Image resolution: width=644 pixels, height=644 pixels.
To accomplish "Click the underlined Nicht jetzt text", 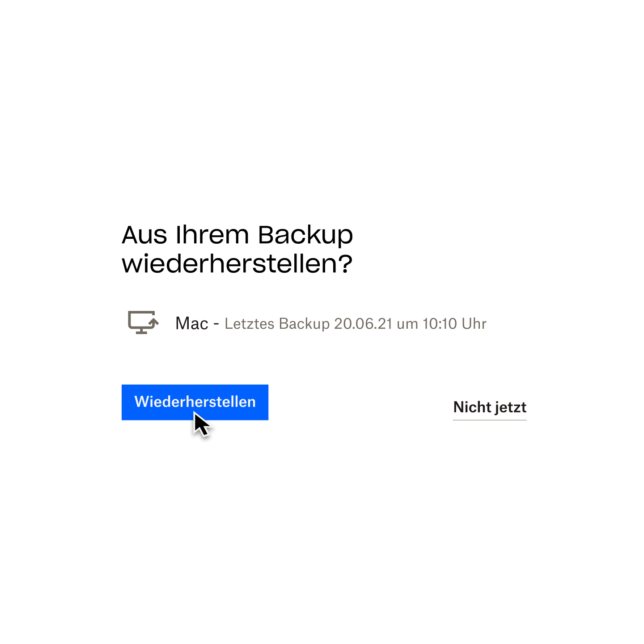I will [x=490, y=407].
